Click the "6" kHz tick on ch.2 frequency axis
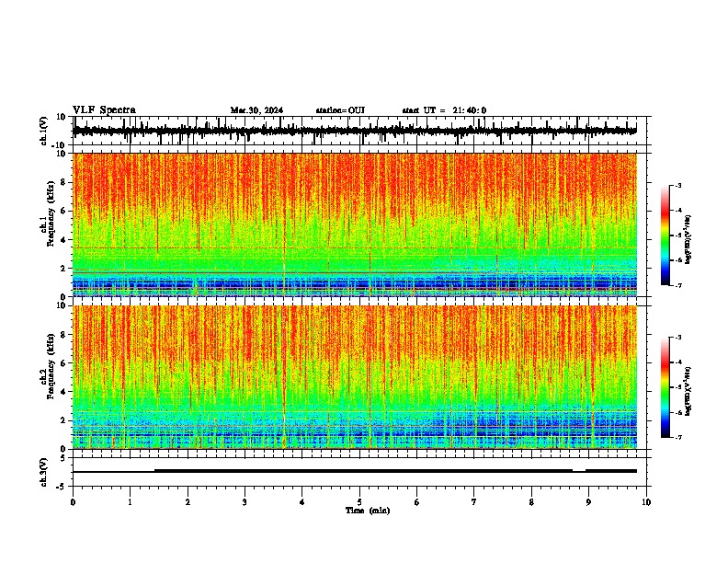This screenshot has height=563, width=728. (x=63, y=363)
